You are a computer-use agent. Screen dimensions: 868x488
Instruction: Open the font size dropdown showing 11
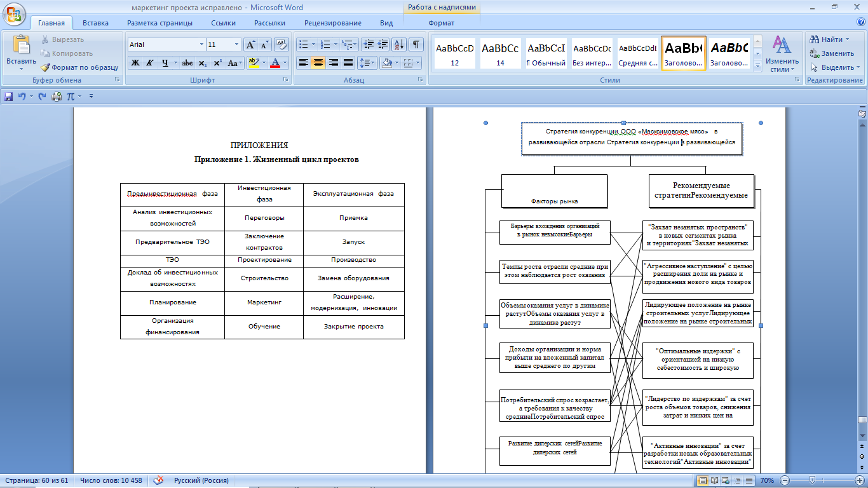236,44
